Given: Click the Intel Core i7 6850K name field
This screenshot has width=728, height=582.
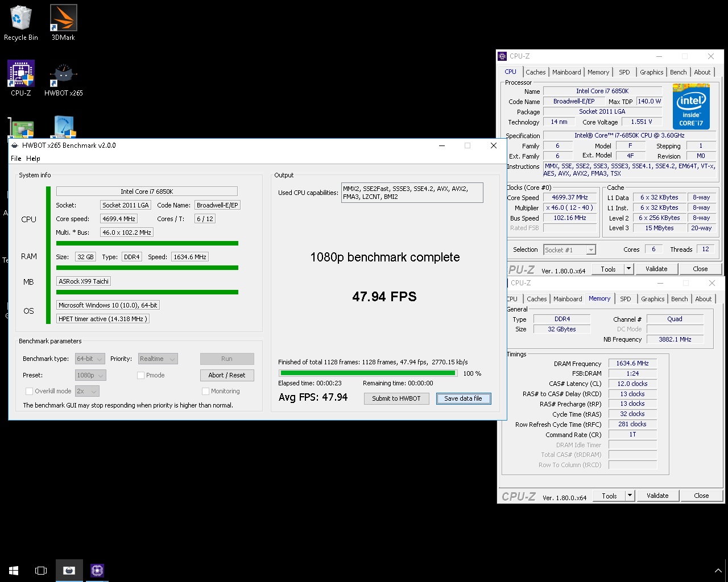Looking at the screenshot, I should tap(147, 192).
